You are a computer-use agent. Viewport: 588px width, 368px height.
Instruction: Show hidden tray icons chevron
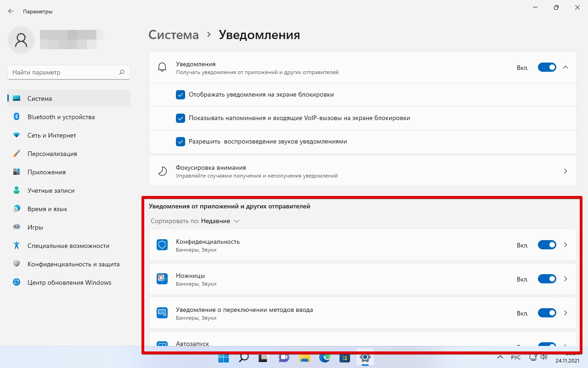click(x=500, y=357)
